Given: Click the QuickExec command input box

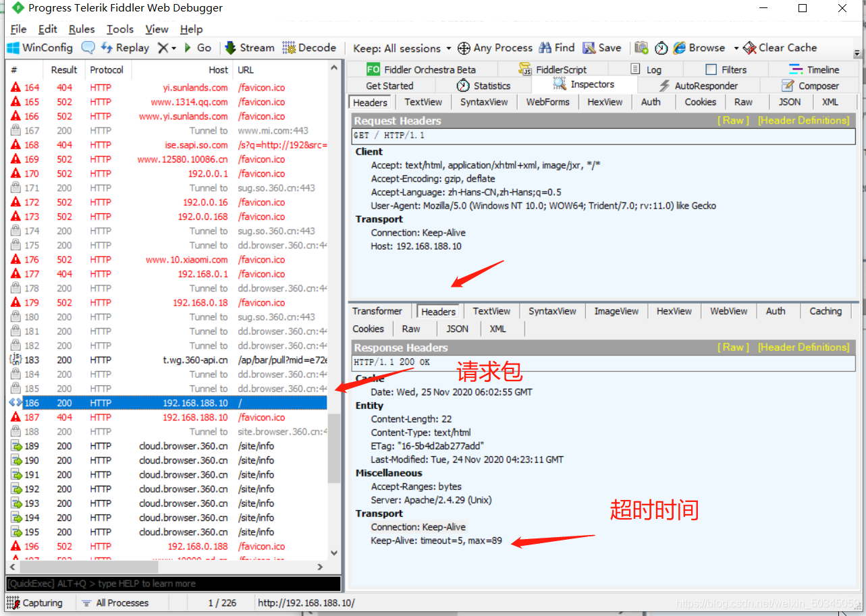Looking at the screenshot, I should [173, 584].
